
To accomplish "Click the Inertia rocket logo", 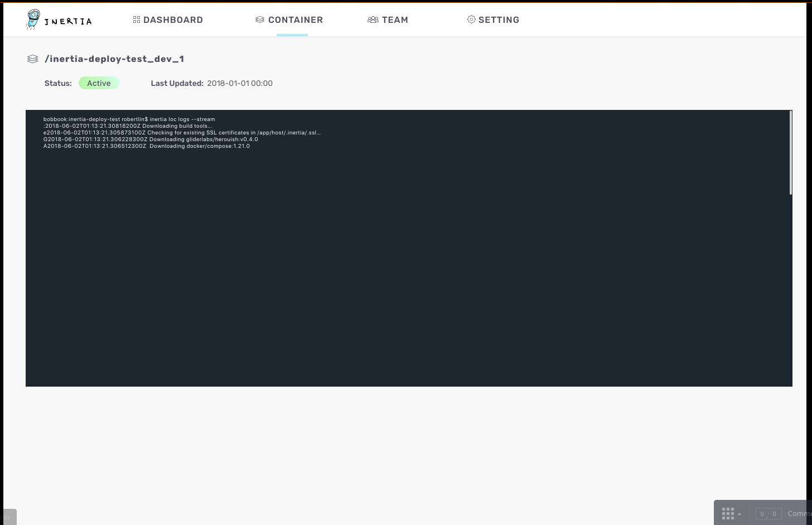I will click(33, 18).
